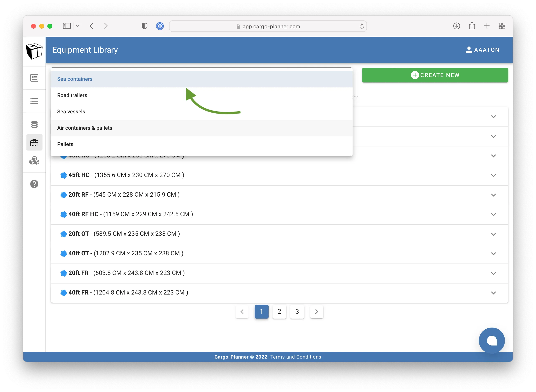Click the 1Password extension icon
The image size is (536, 392).
click(x=160, y=26)
